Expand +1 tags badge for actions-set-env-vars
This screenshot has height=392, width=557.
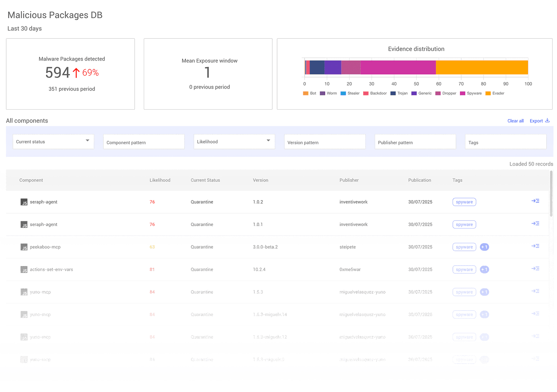(484, 269)
